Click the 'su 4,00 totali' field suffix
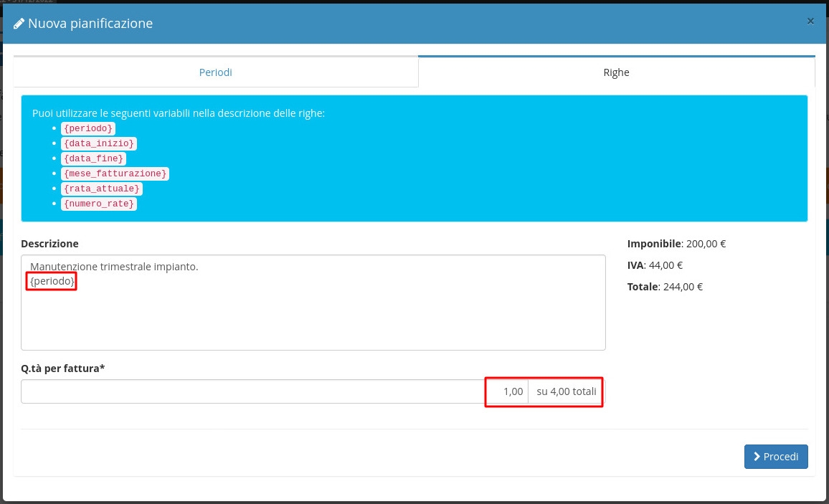This screenshot has width=829, height=504. [x=566, y=391]
